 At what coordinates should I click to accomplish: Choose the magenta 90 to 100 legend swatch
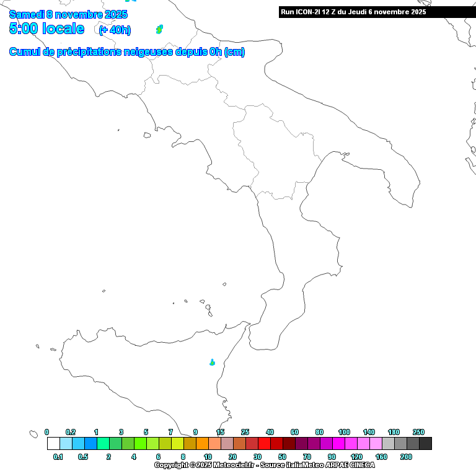[x=338, y=443]
